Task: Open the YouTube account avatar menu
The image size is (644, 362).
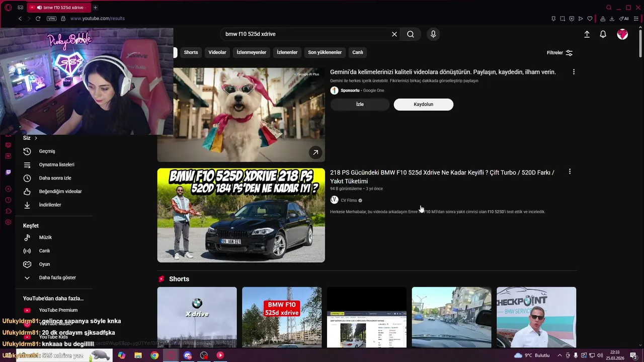Action: (x=622, y=34)
